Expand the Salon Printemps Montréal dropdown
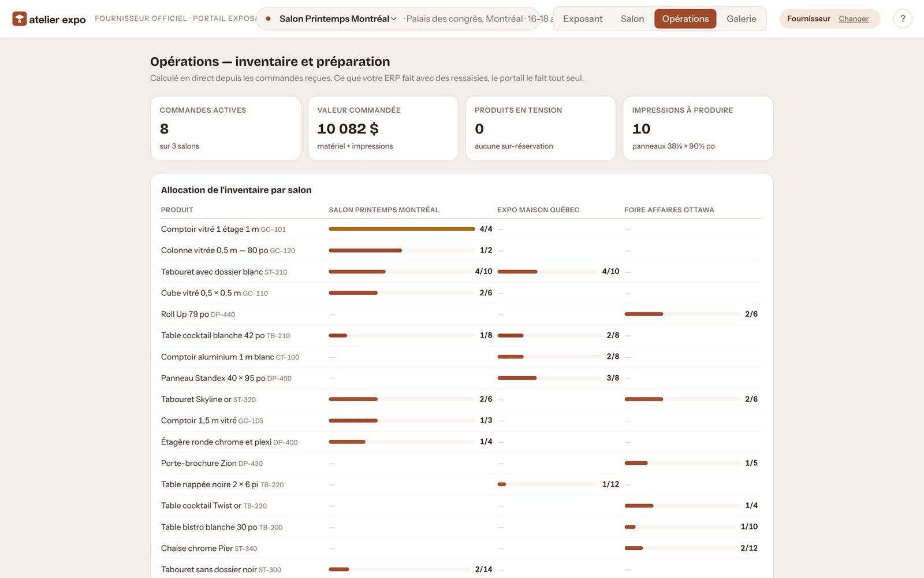 click(x=337, y=18)
